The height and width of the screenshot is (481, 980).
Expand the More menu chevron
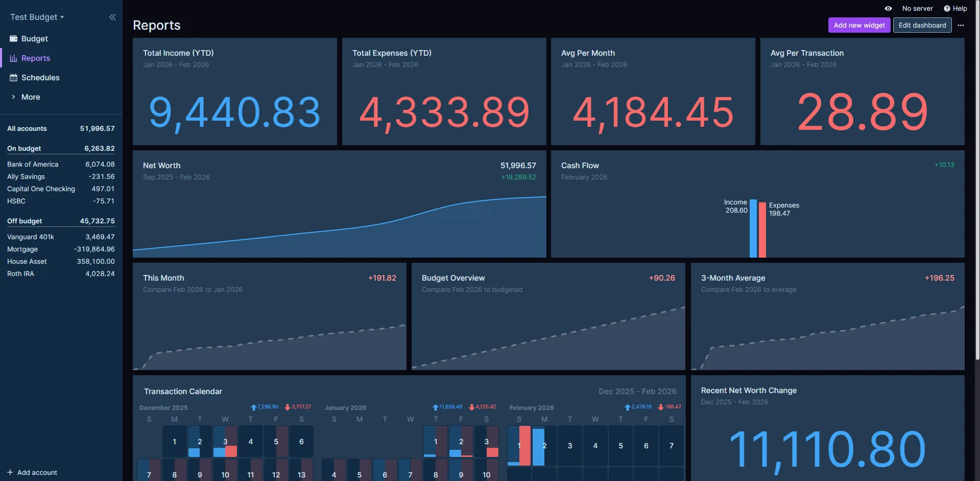pyautogui.click(x=13, y=97)
